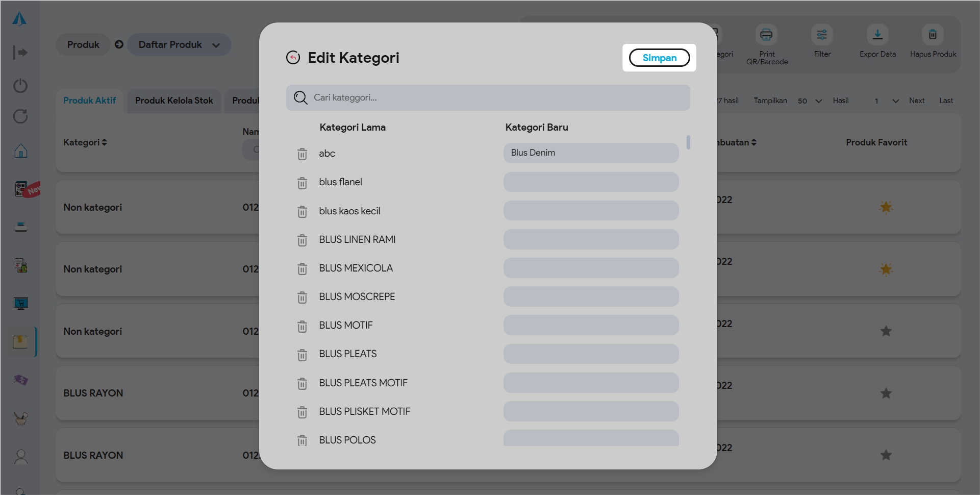Open the Tampilkan 50 rows dropdown
Screen dimensions: 980x495
pyautogui.click(x=810, y=101)
